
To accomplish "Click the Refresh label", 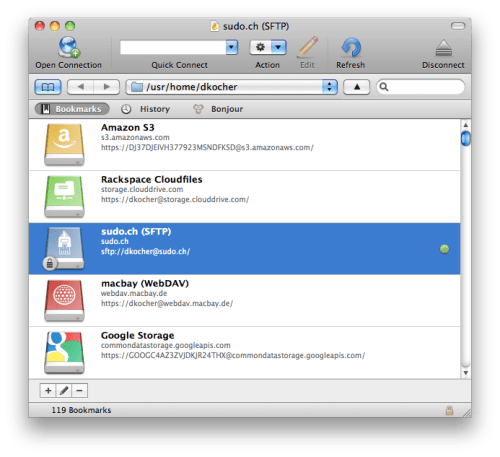I will [x=351, y=65].
